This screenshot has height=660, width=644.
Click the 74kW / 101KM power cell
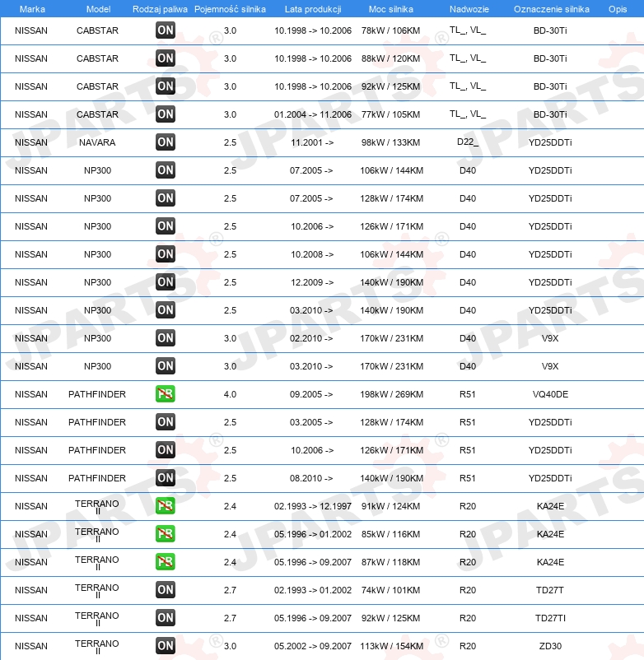point(391,590)
